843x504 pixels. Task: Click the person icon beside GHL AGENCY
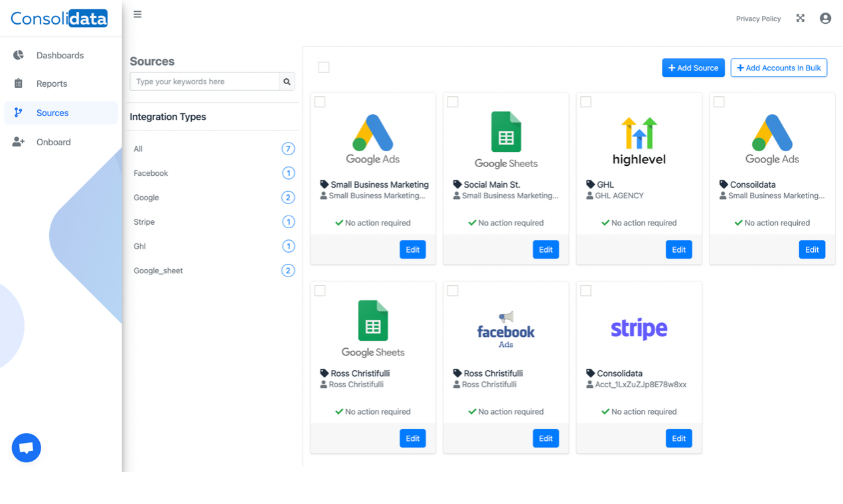pyautogui.click(x=589, y=196)
